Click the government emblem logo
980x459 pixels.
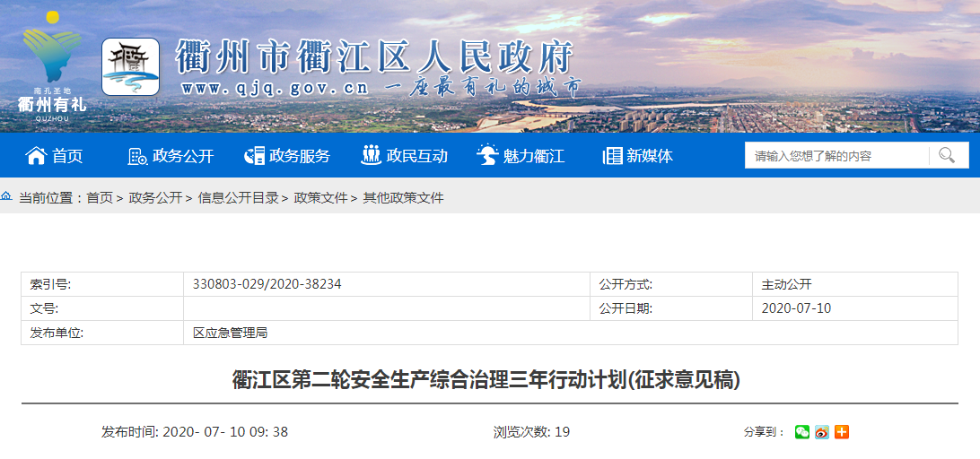pyautogui.click(x=130, y=67)
